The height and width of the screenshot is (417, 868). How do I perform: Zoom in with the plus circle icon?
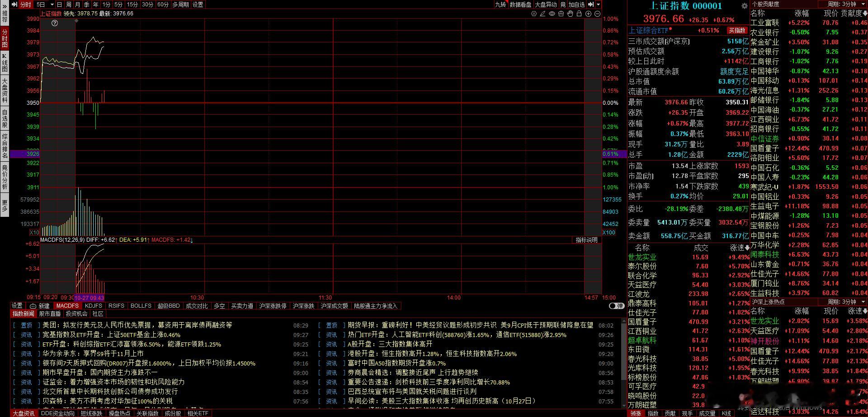click(x=588, y=14)
